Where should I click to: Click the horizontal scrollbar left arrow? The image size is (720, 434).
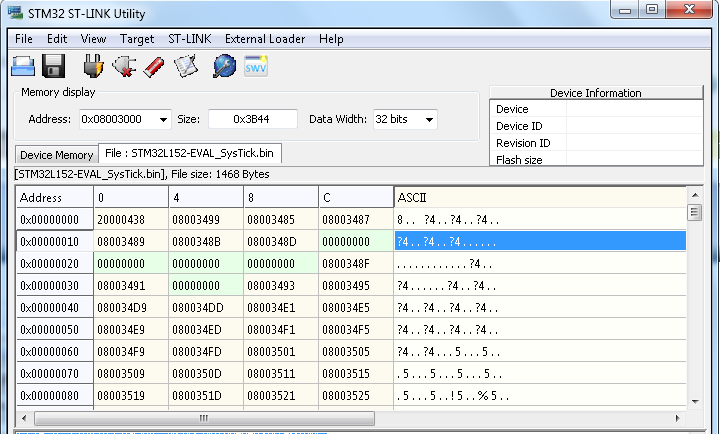(24, 418)
